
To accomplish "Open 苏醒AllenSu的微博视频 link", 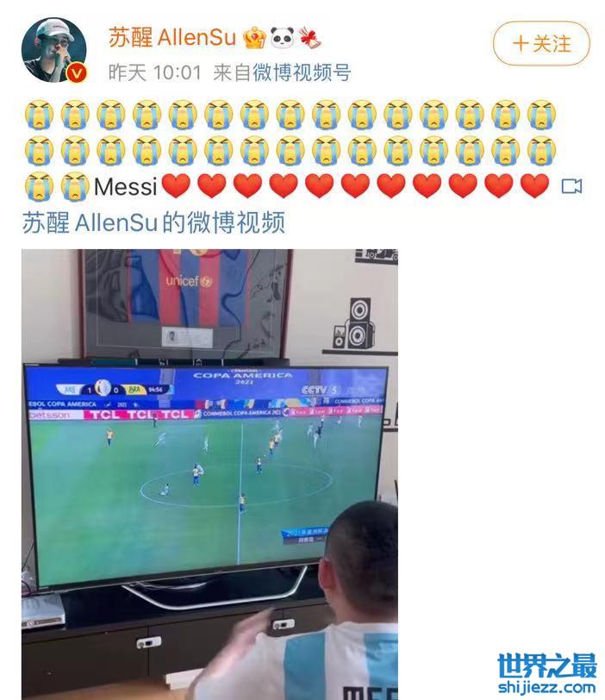I will pos(153,222).
